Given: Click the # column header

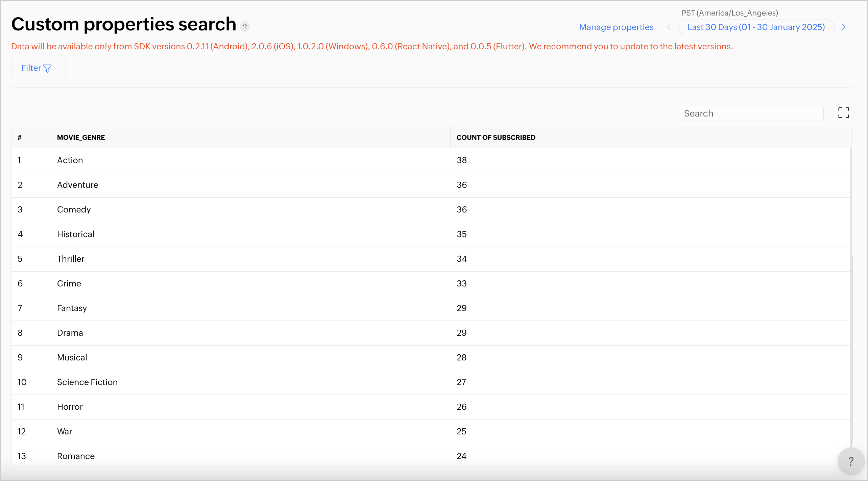Looking at the screenshot, I should click(20, 137).
